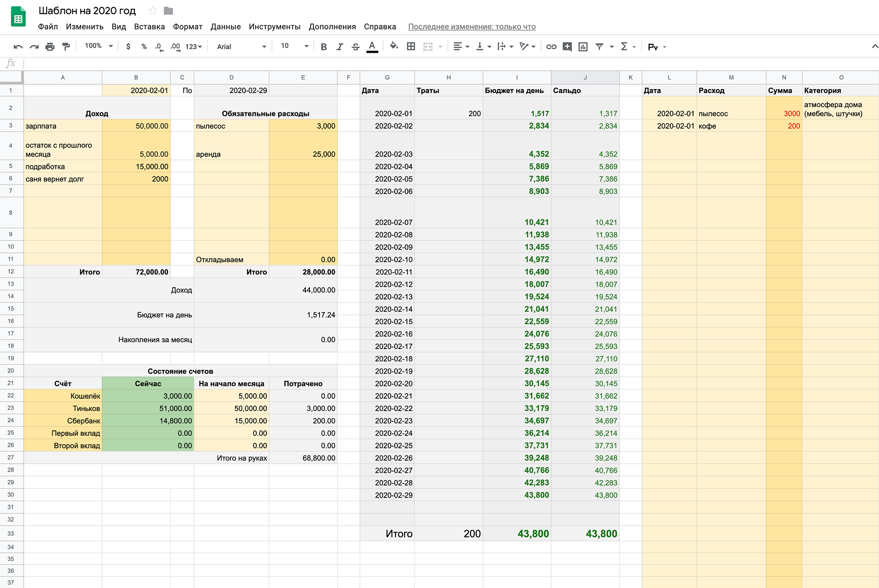Click the document title Шаблон на 2020 год

[87, 11]
